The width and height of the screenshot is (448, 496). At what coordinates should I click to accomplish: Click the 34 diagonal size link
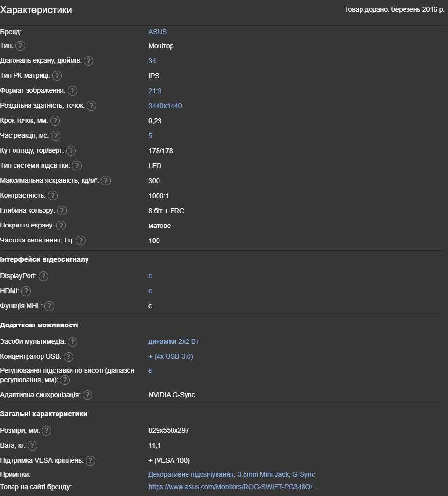click(x=152, y=61)
